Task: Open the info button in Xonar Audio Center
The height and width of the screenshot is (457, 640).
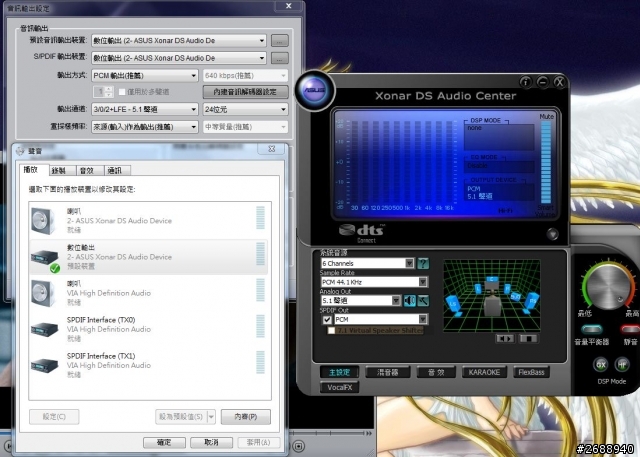Action: [x=526, y=82]
